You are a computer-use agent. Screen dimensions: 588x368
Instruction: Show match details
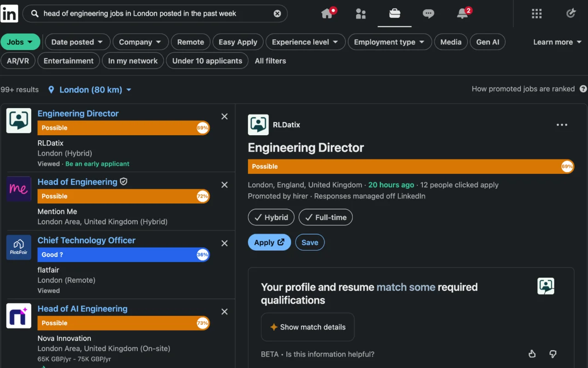(308, 327)
